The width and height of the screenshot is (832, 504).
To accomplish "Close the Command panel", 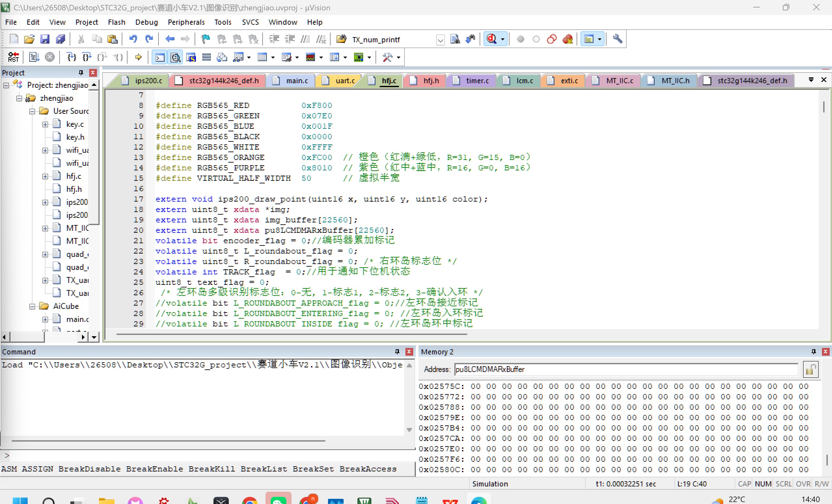I will click(409, 352).
